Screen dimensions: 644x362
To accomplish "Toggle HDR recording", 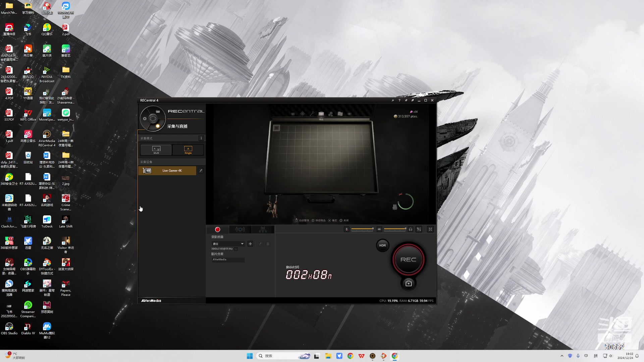I will pos(382,245).
